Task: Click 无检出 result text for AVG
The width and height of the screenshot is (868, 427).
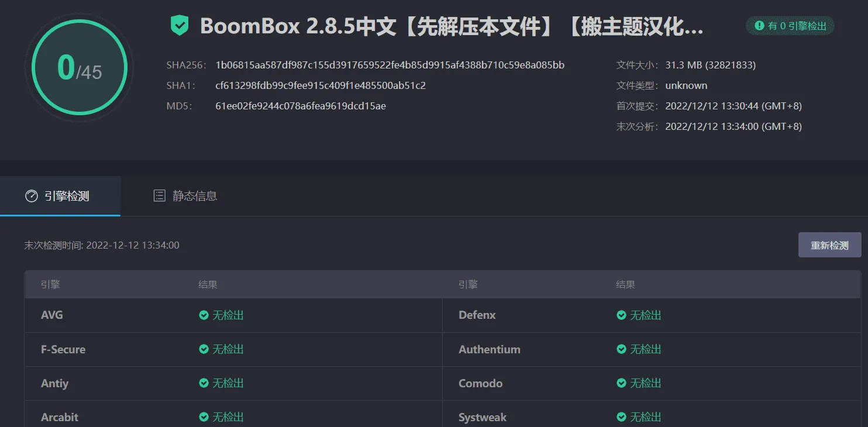Action: click(228, 315)
